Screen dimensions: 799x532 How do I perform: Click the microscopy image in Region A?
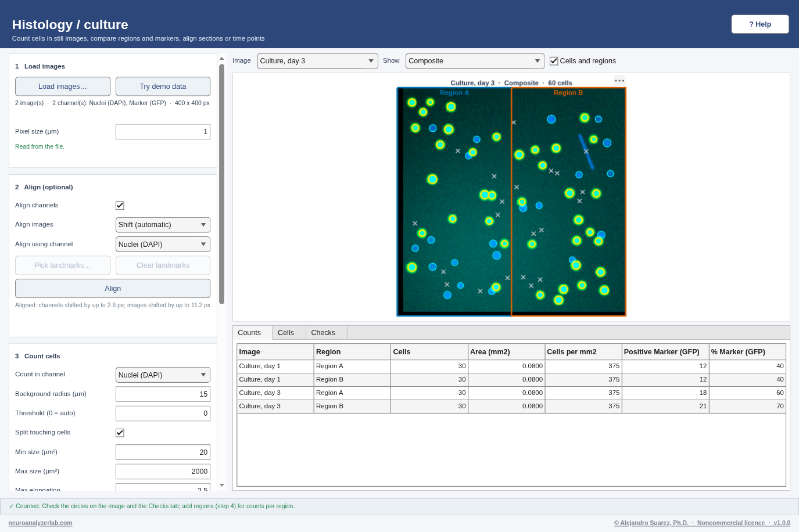tap(454, 203)
